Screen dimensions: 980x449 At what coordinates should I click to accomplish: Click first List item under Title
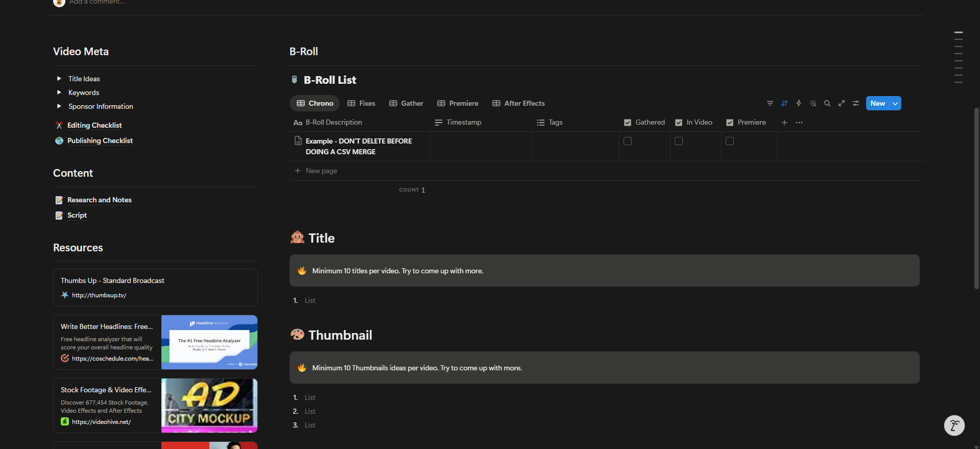310,300
